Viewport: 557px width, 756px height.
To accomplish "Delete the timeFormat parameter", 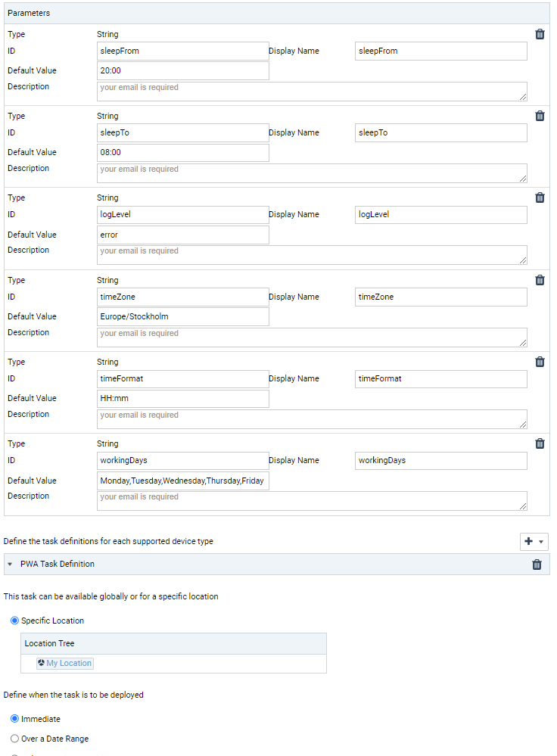I will [540, 362].
